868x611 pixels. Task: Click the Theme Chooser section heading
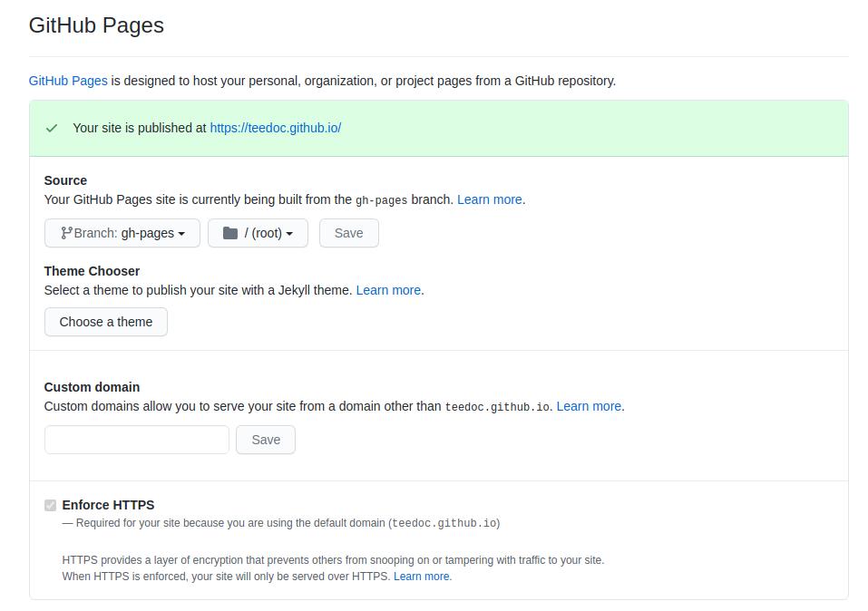92,271
